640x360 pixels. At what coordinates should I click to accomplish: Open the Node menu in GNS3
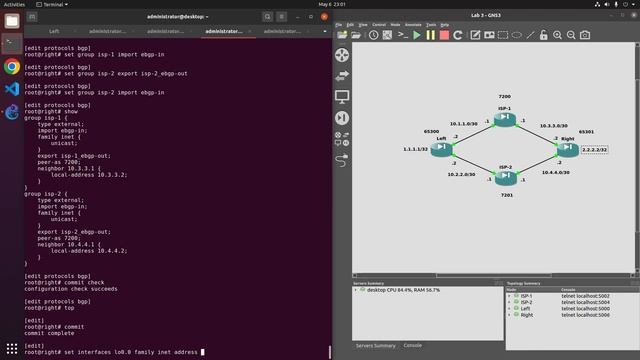395,25
